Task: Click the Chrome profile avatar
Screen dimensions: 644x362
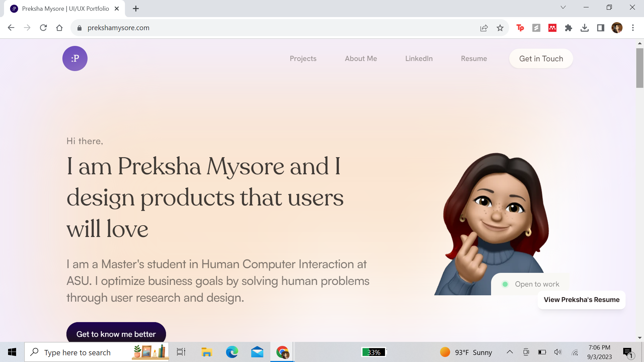Action: click(x=617, y=28)
